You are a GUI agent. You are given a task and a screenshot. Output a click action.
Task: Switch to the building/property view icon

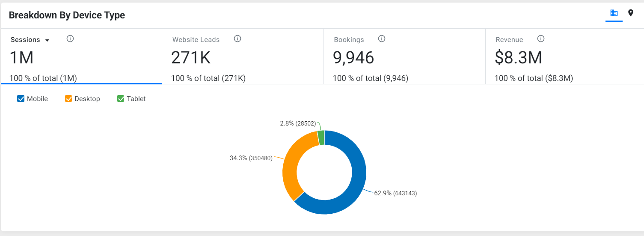(614, 13)
